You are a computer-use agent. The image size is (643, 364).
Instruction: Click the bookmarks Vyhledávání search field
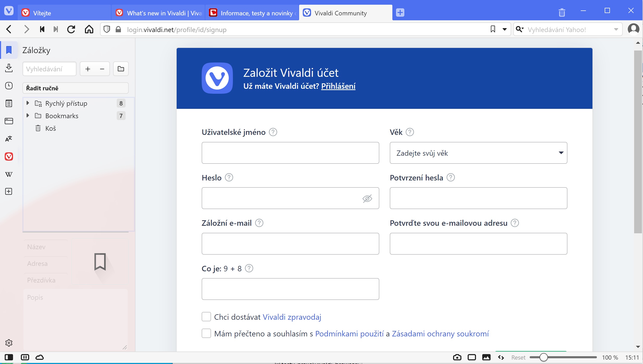(50, 69)
